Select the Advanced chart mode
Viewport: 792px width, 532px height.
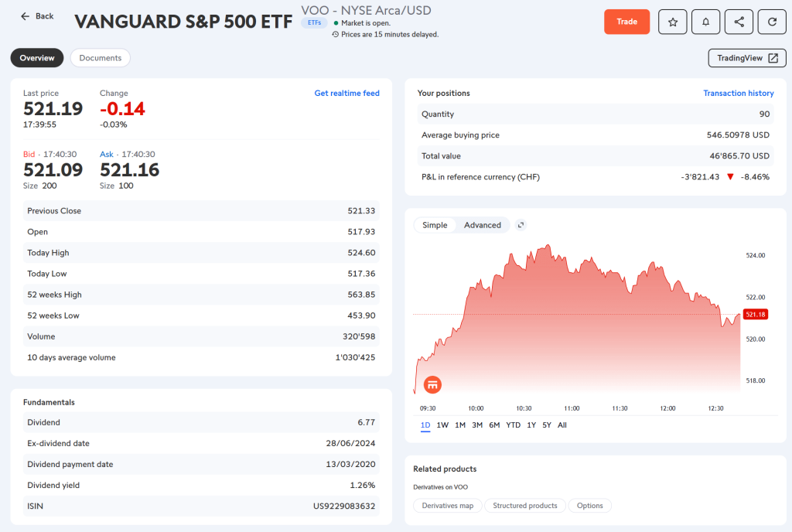coord(483,225)
